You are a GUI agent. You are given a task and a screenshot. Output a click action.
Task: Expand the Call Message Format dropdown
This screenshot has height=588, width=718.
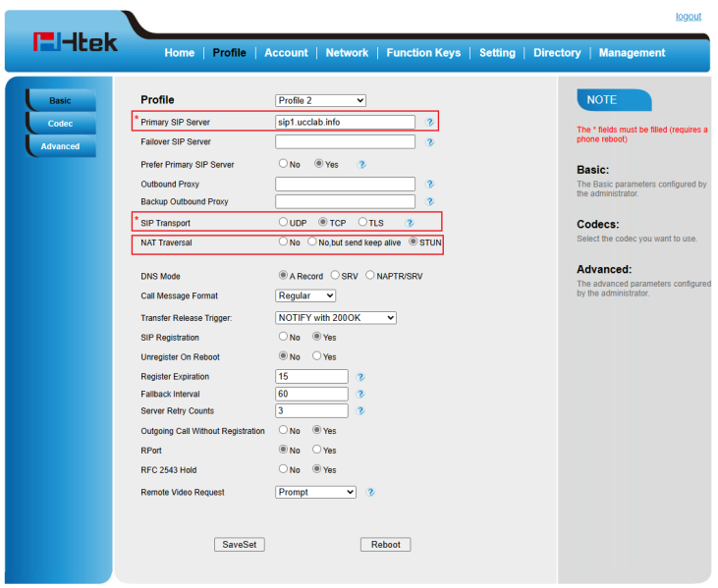click(x=305, y=295)
